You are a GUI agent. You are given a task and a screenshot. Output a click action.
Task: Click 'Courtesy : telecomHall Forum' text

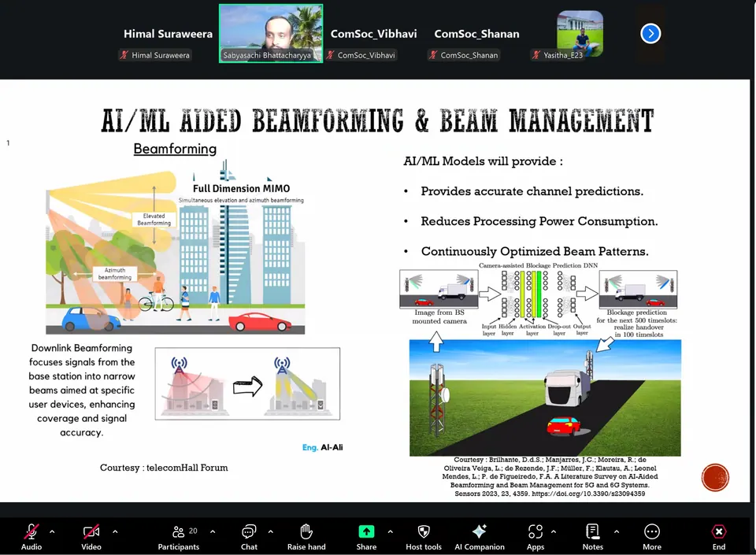164,468
